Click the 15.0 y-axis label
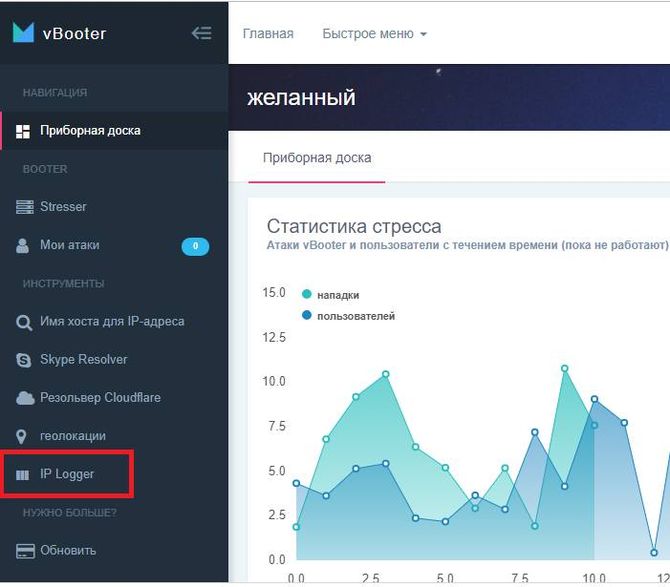 click(274, 293)
